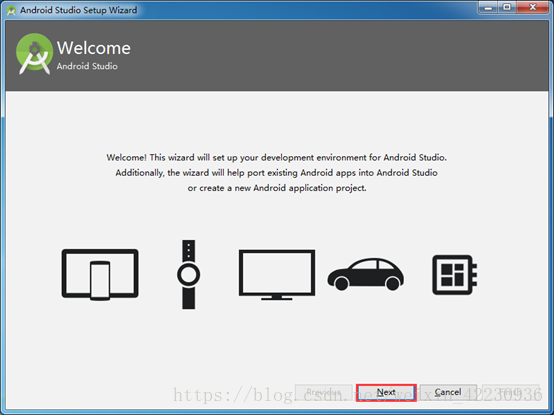Maximize the Setup Wizard window
This screenshot has width=554, height=415.
tap(507, 7)
